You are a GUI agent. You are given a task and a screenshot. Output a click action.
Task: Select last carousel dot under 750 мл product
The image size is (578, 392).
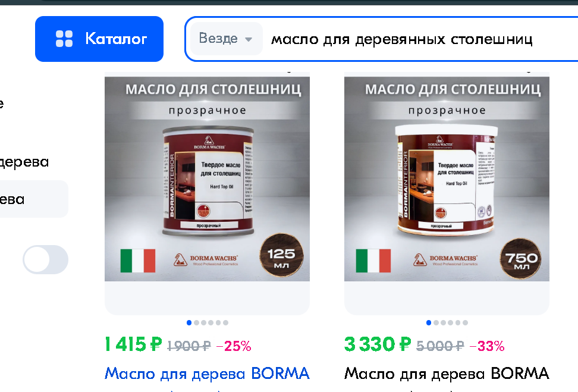coord(465,322)
